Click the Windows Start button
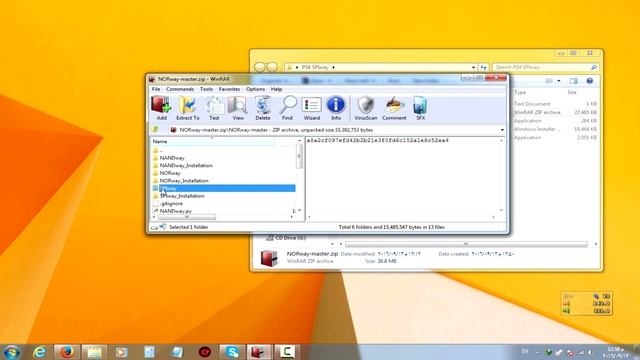This screenshot has width=640, height=360. [11, 352]
